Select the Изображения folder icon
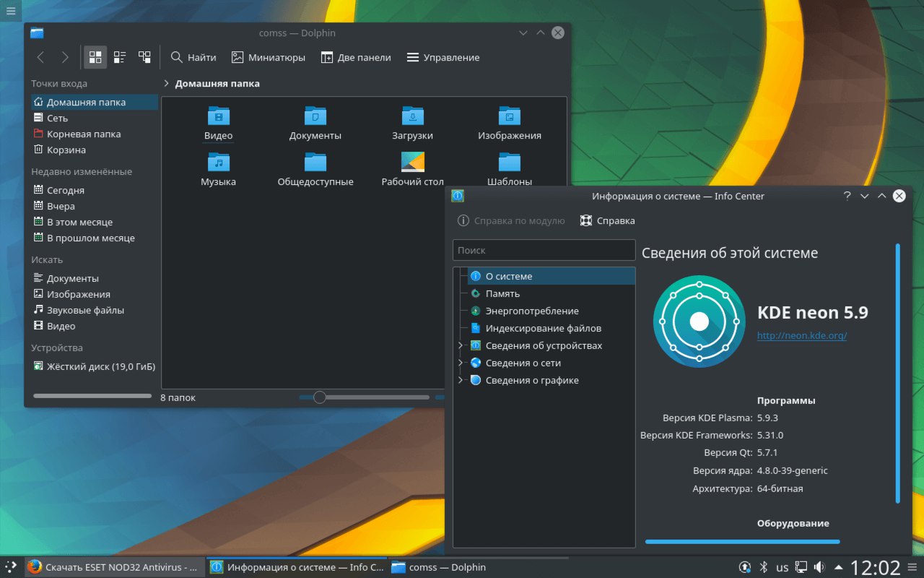This screenshot has height=578, width=924. point(510,116)
